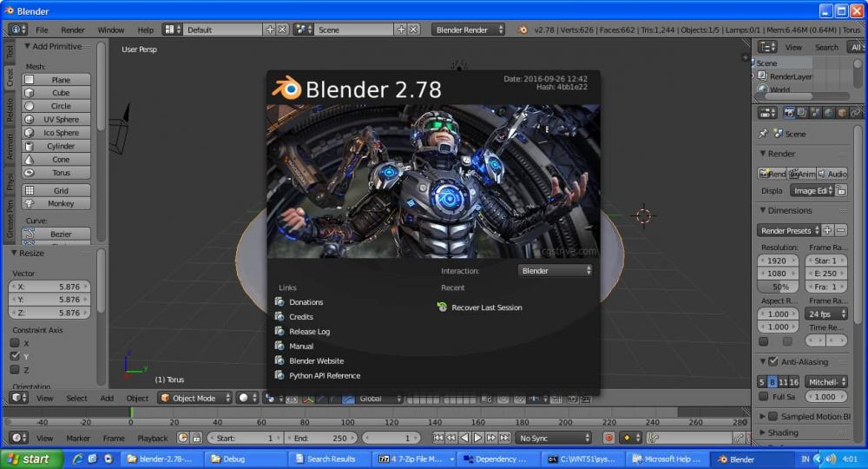This screenshot has width=868, height=469.
Task: Open the Interaction preset dropdown
Action: (556, 270)
